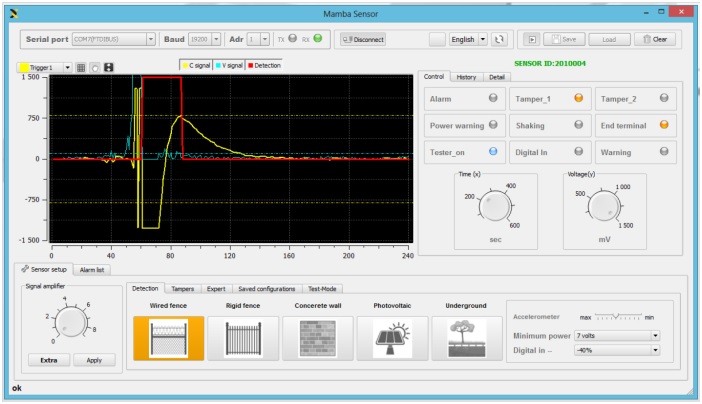Select the Wired fence detection profile

(x=168, y=338)
